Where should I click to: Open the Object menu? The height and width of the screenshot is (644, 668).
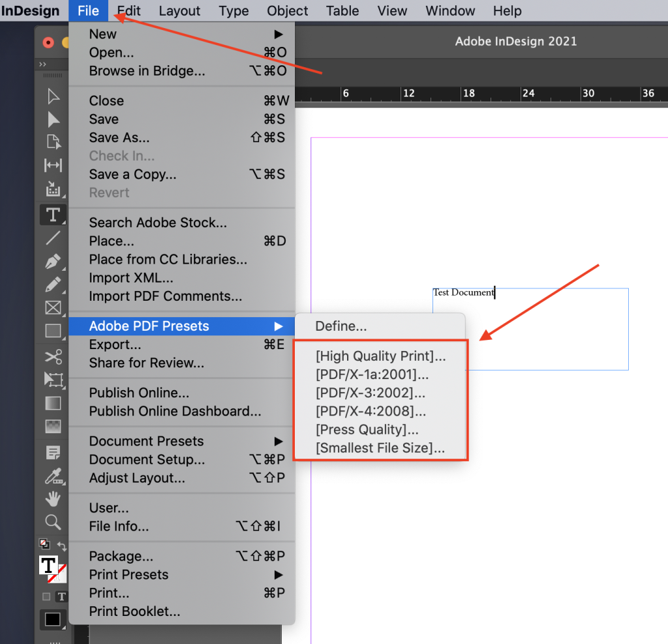tap(287, 10)
